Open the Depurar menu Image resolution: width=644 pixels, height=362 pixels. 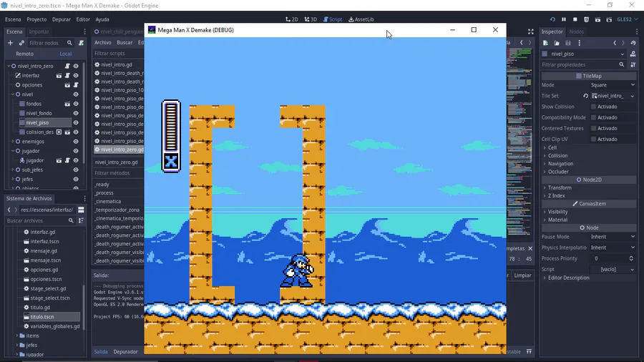click(x=62, y=19)
